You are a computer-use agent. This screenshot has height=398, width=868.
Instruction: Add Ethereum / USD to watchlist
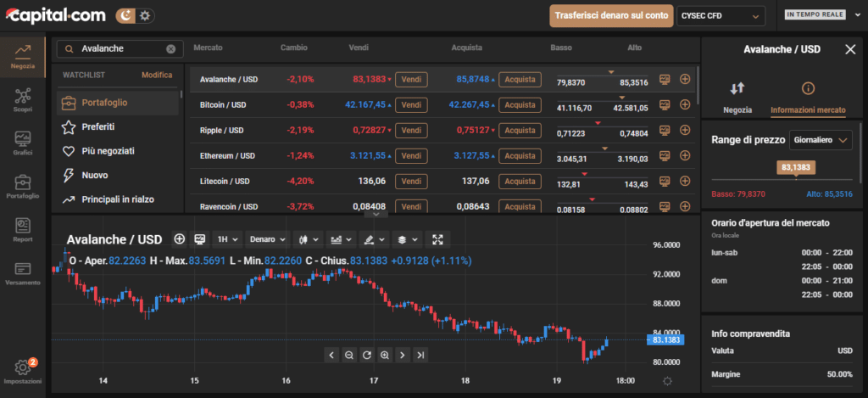tap(685, 156)
